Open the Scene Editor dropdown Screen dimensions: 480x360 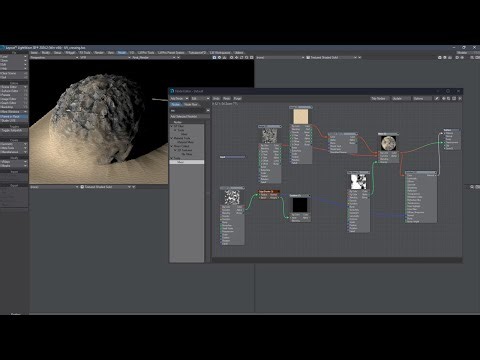pyautogui.click(x=14, y=87)
